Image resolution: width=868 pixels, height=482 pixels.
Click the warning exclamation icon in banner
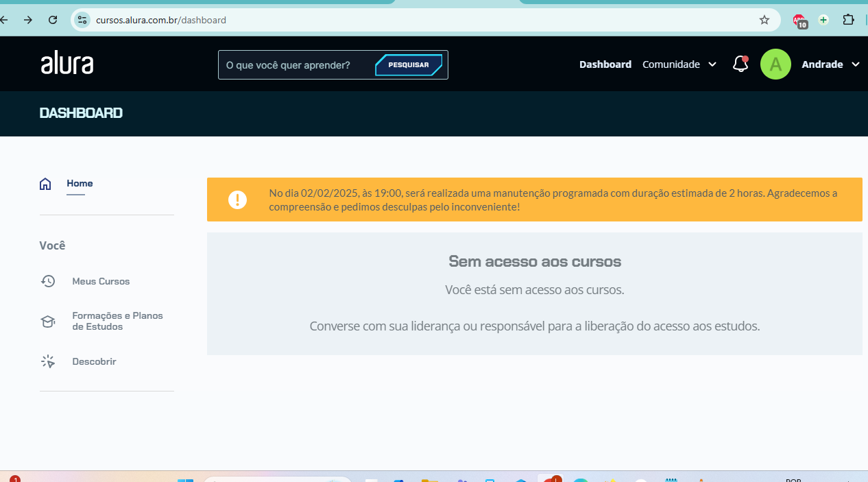pos(237,200)
